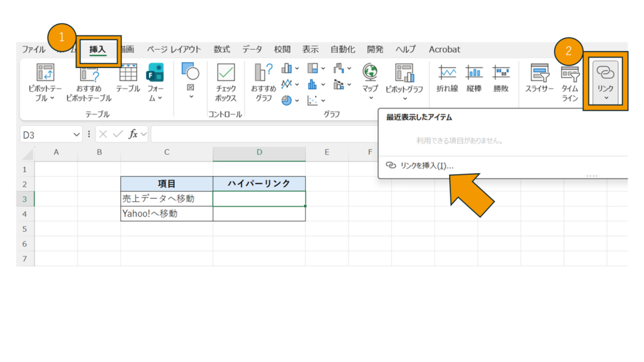
Task: Insert a チェックボックス checkbox control
Action: coord(226,74)
